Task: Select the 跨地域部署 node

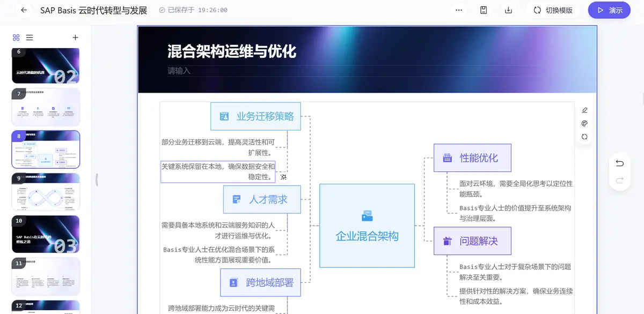Action: (x=261, y=282)
